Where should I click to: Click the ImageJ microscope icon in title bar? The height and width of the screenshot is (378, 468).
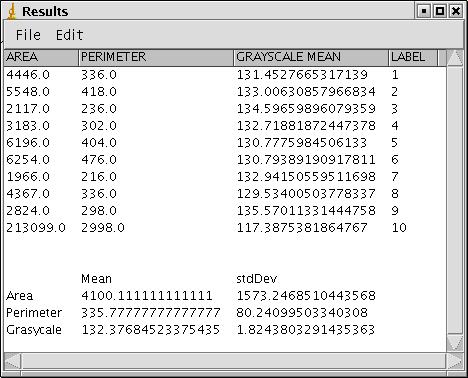[12, 12]
